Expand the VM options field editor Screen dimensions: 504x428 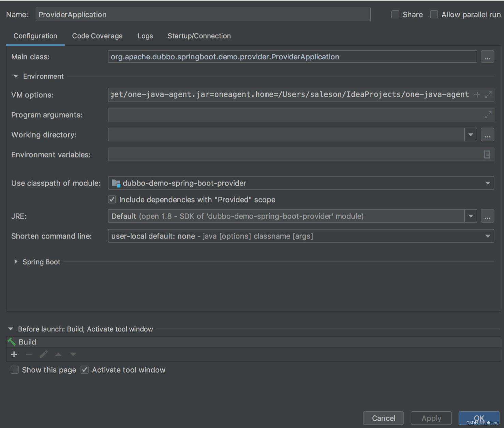[x=488, y=95]
